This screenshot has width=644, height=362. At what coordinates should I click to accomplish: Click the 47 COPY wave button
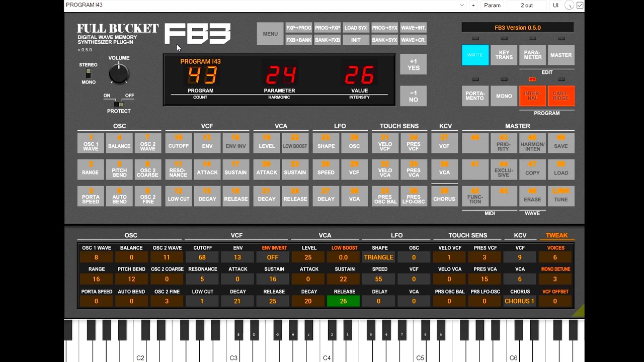click(532, 169)
